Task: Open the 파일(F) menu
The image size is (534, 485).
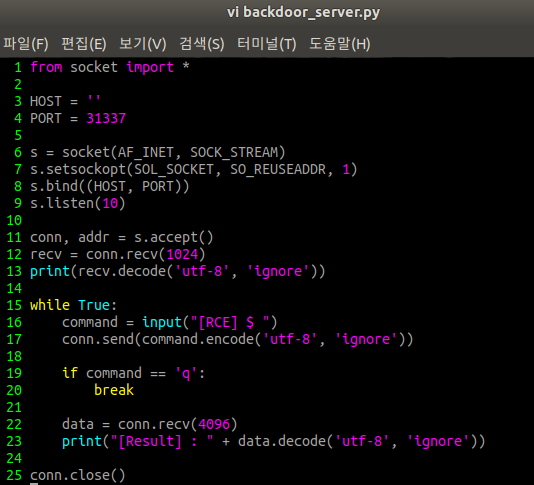Action: point(26,44)
